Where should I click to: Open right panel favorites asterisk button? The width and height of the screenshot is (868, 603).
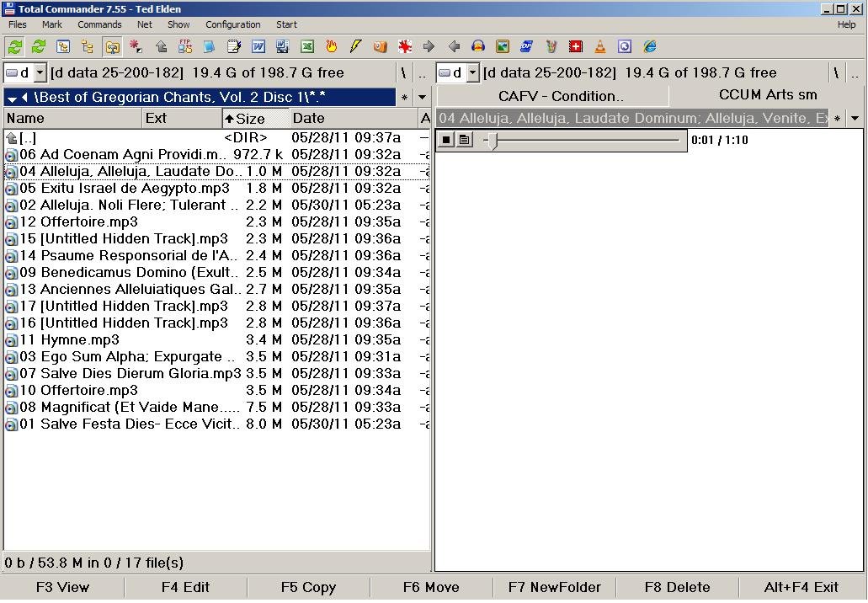(838, 119)
